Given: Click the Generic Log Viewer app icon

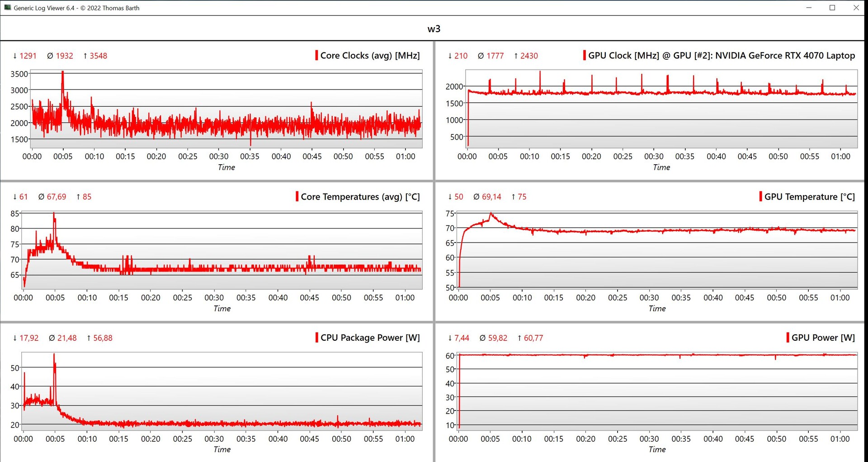Looking at the screenshot, I should click(7, 8).
